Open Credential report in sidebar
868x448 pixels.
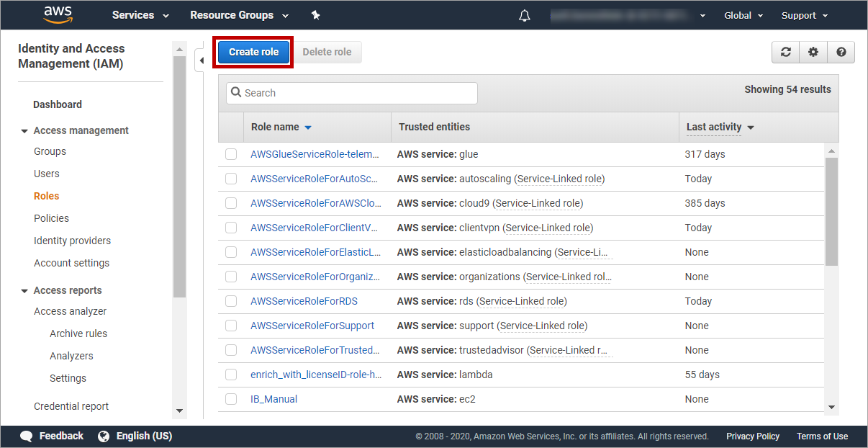pyautogui.click(x=71, y=406)
